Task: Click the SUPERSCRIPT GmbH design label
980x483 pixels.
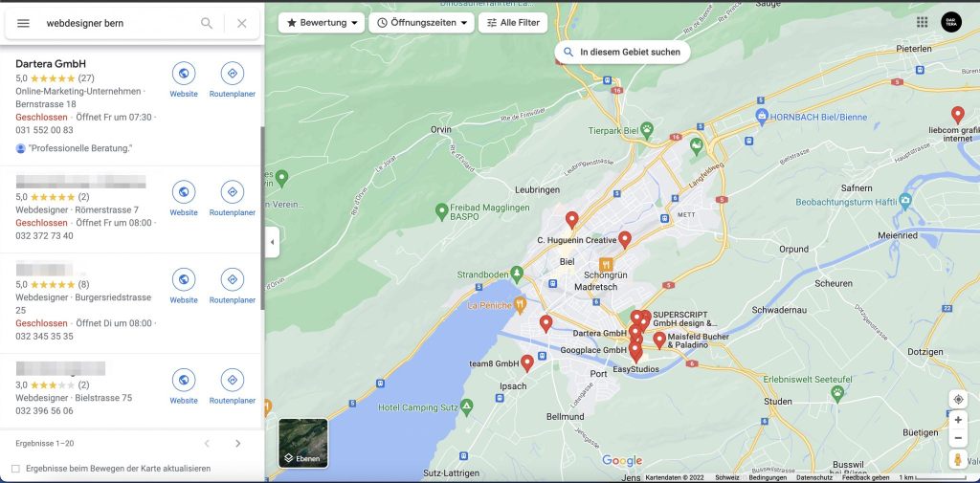Action: click(685, 318)
